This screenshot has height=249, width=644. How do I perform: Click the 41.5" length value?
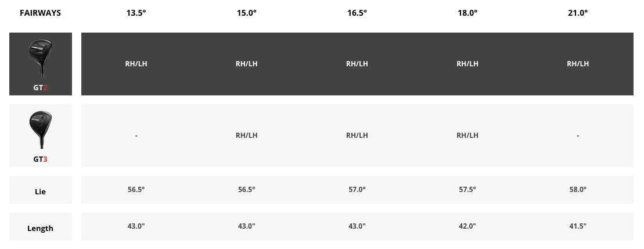coord(578,226)
